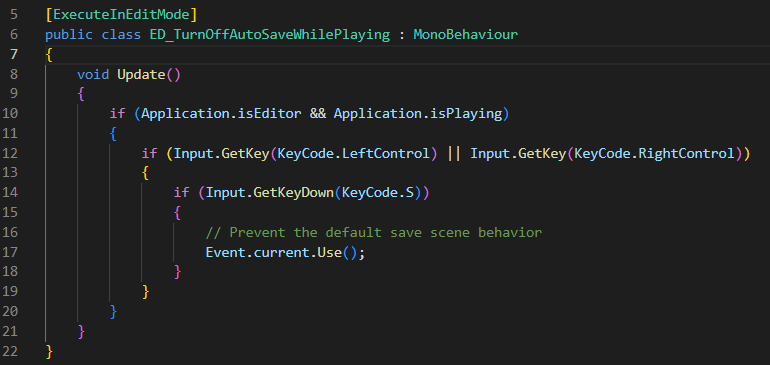Click the || operator on line 12
The width and height of the screenshot is (770, 365).
tap(454, 153)
